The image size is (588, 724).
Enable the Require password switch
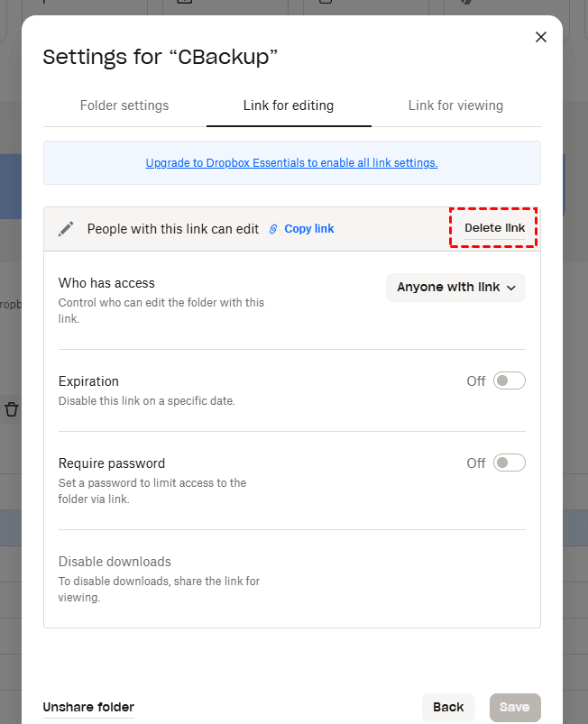click(509, 463)
